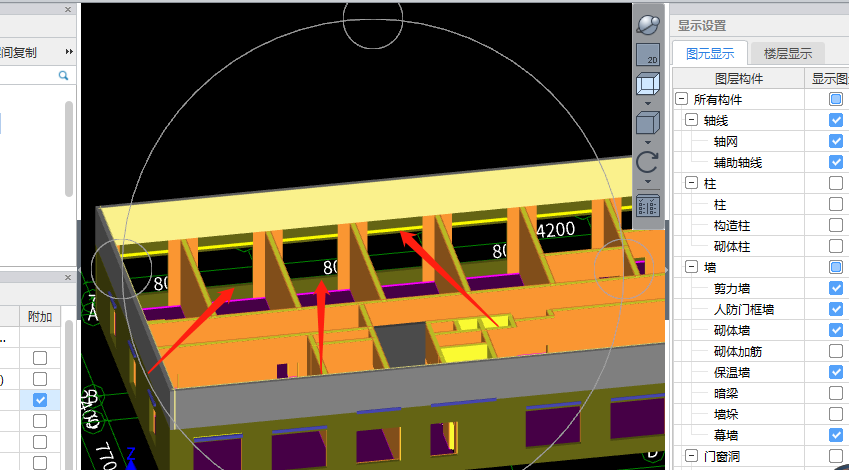Select the 砌体柱 tree row

pyautogui.click(x=732, y=246)
